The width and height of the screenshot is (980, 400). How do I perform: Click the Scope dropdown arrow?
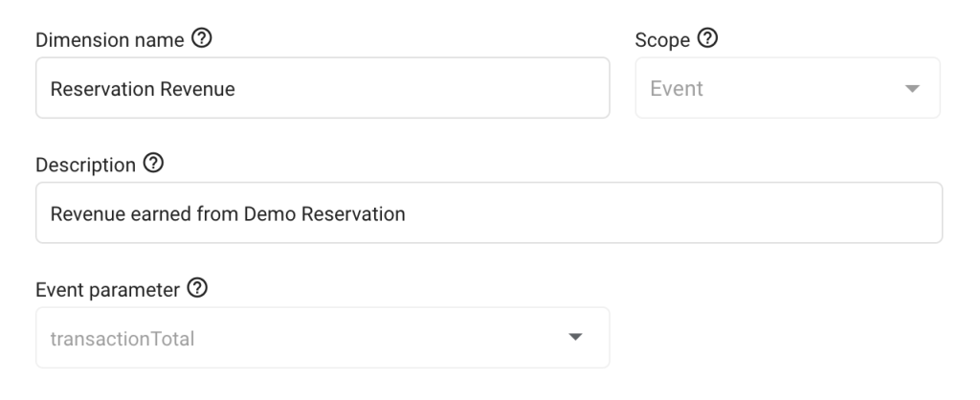pos(911,89)
